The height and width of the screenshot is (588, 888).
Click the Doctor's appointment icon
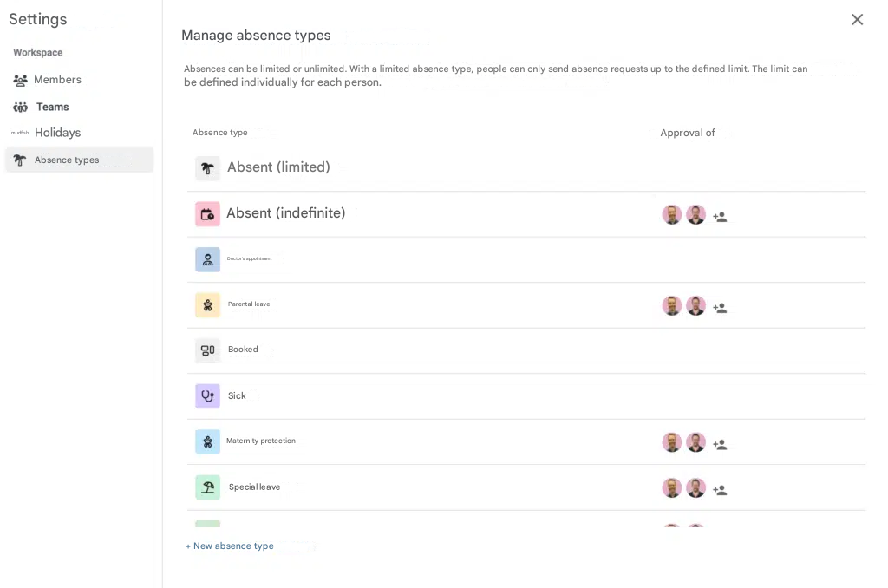pyautogui.click(x=207, y=259)
